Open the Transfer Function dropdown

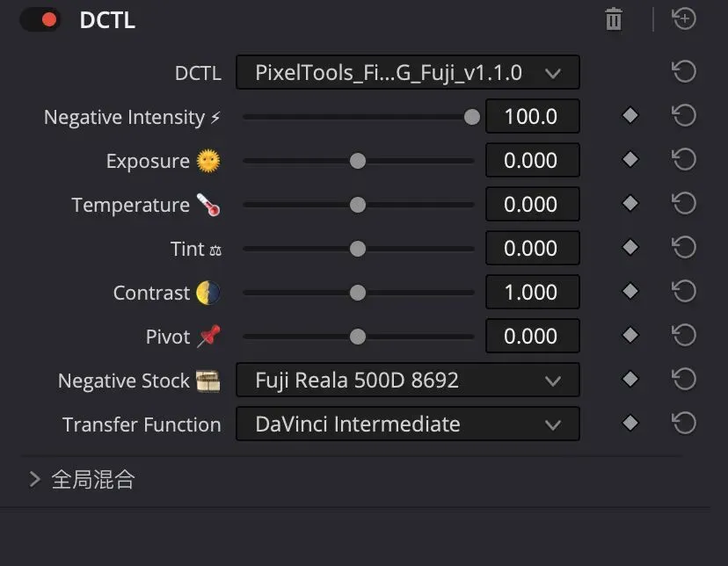pyautogui.click(x=408, y=424)
